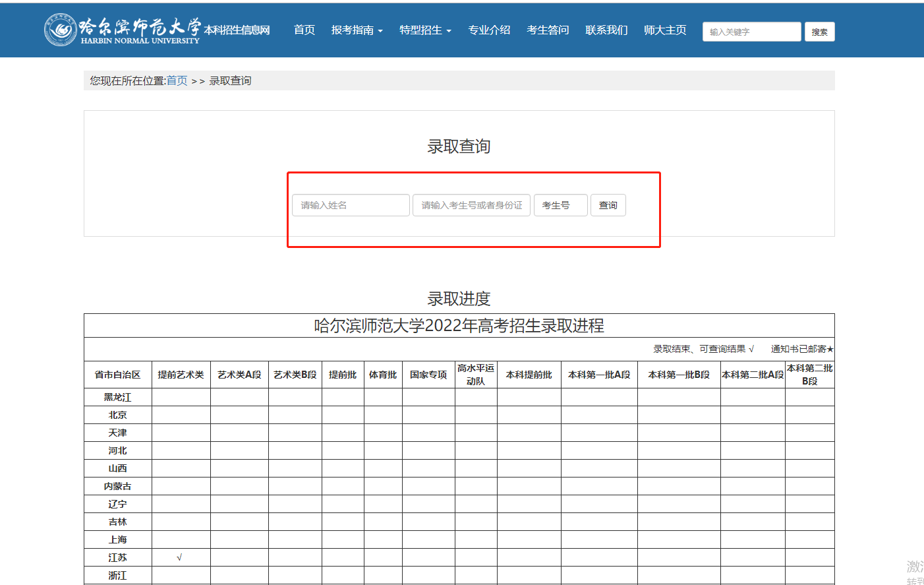Click the candidate number or ID input field

click(x=471, y=205)
